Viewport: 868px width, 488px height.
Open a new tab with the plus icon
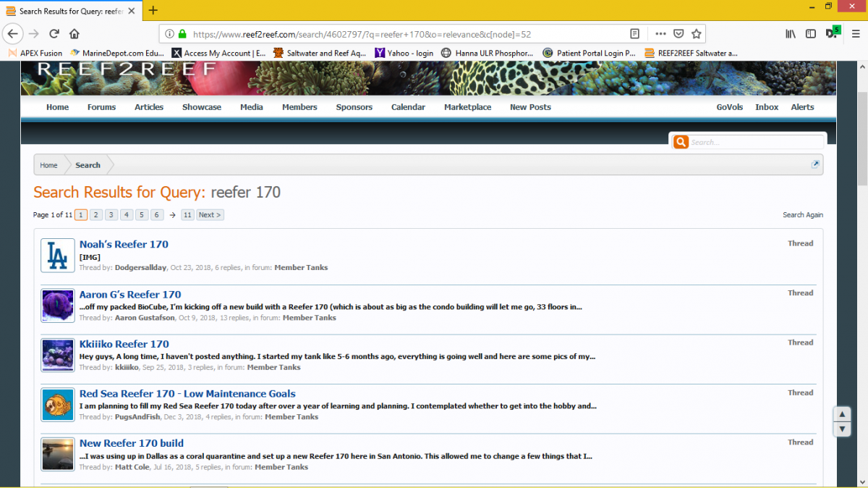(153, 10)
